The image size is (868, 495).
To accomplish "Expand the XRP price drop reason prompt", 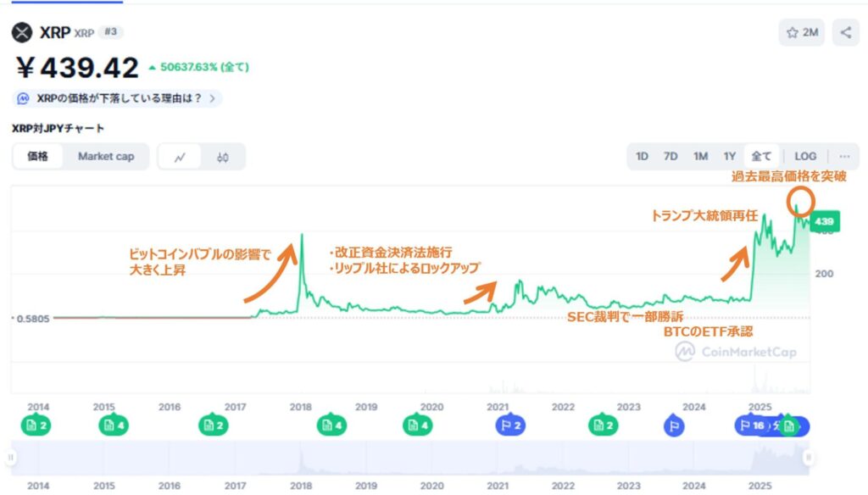I will point(119,98).
